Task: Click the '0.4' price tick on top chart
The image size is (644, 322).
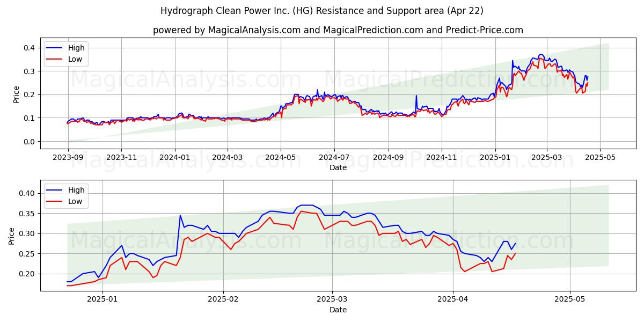Action: 30,48
